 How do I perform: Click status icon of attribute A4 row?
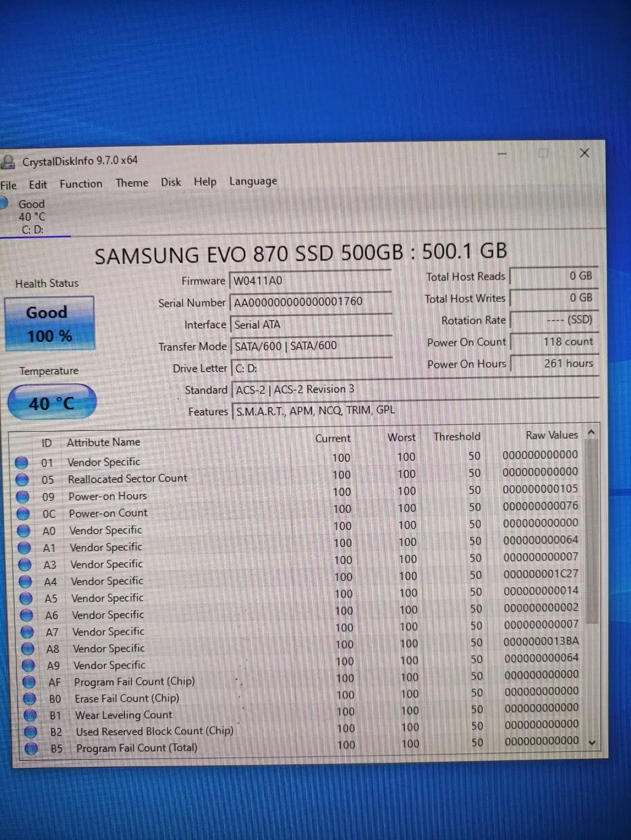point(25,581)
